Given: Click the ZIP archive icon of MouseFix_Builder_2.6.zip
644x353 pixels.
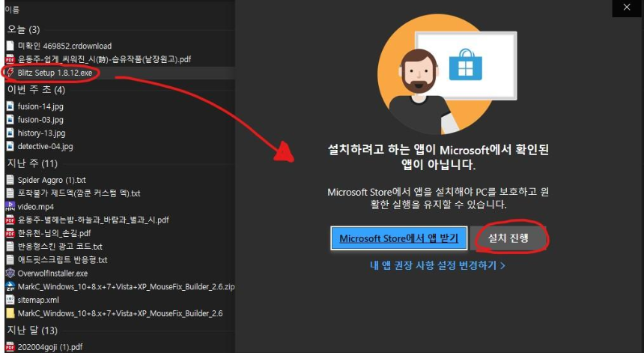Looking at the screenshot, I should (10, 287).
